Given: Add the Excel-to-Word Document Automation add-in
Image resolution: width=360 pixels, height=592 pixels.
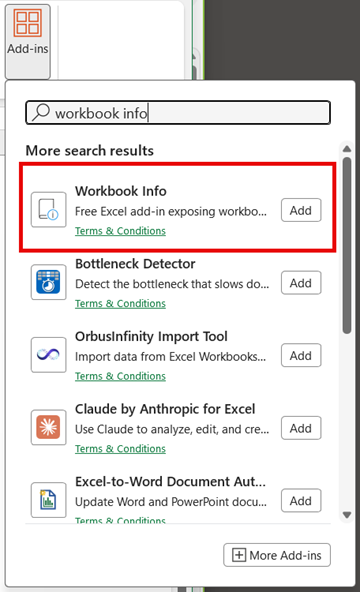Looking at the screenshot, I should [x=301, y=500].
